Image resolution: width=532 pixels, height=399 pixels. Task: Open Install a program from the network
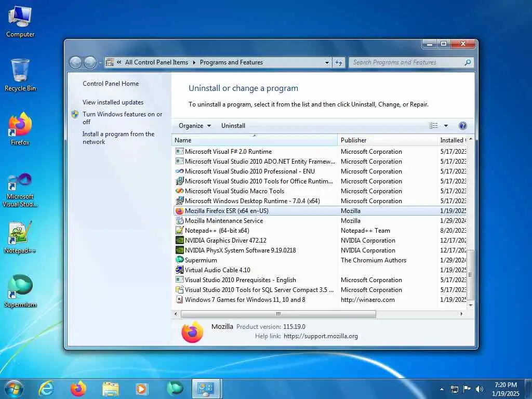point(118,138)
